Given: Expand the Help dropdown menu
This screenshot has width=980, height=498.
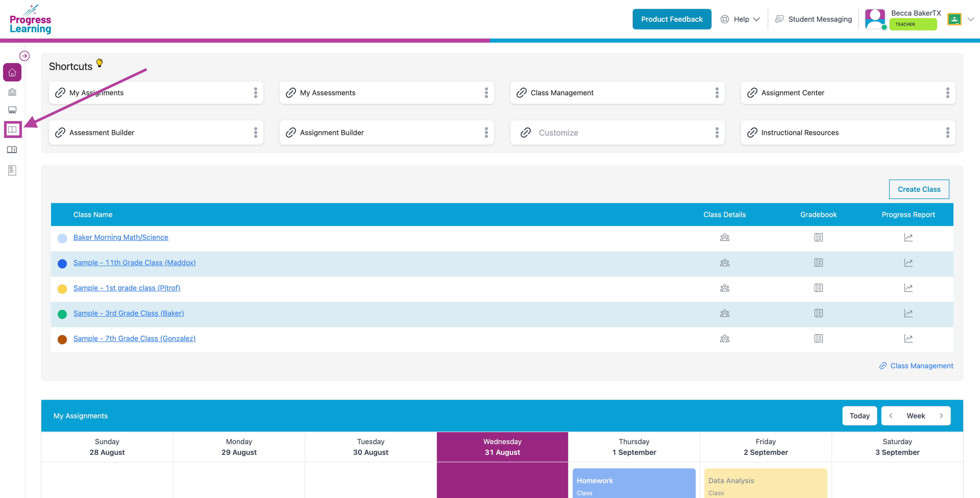Looking at the screenshot, I should (740, 19).
